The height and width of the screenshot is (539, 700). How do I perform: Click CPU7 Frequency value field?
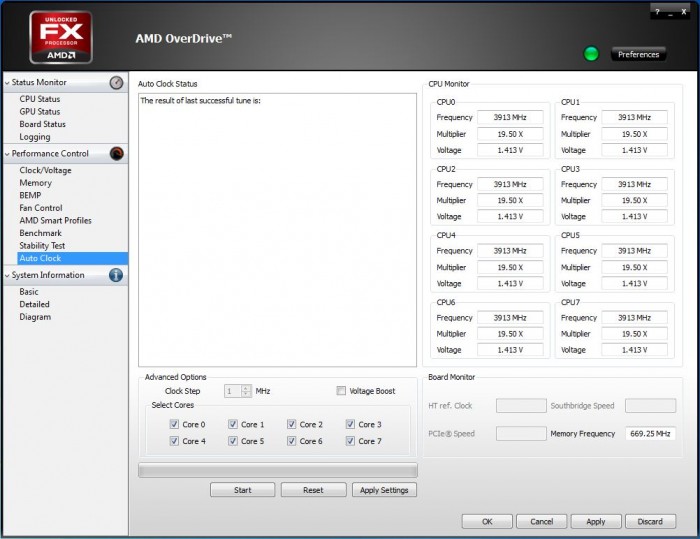click(x=634, y=318)
